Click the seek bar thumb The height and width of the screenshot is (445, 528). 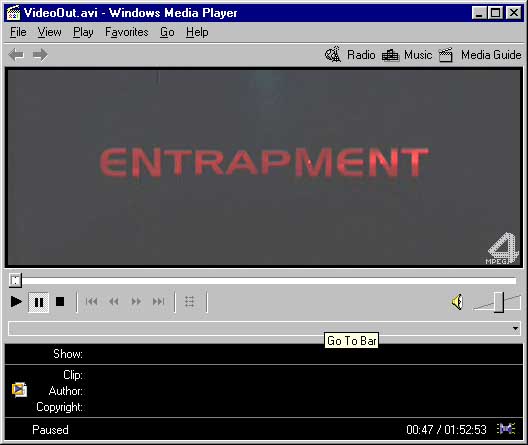15,280
